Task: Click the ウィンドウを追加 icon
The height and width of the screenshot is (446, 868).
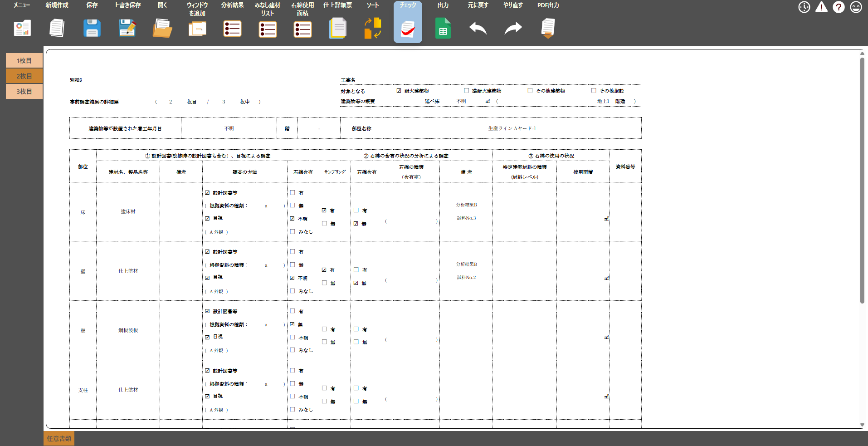Action: (197, 28)
